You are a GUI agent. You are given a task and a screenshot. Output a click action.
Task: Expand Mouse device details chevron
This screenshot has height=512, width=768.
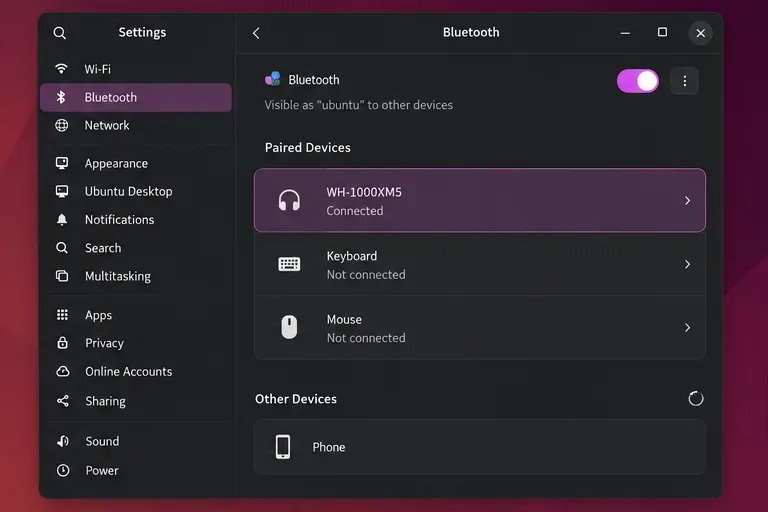point(687,327)
